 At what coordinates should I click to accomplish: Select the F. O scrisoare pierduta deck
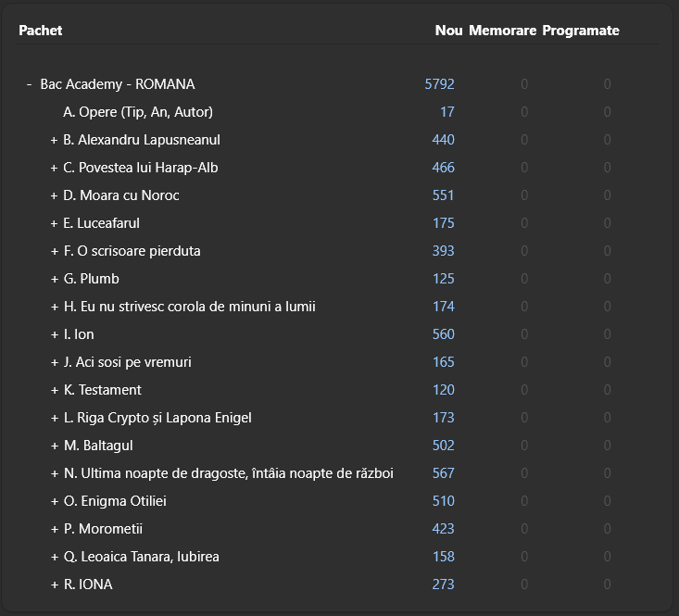132,251
